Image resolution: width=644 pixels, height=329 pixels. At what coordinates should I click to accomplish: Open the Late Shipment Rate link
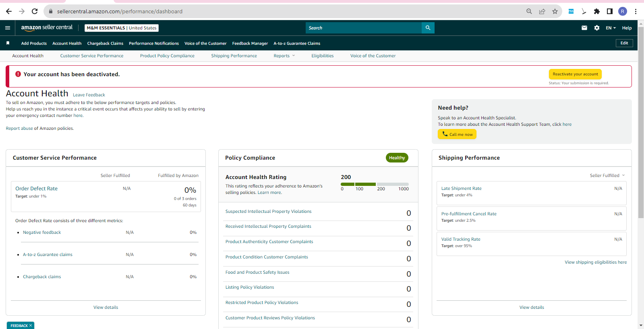pos(461,189)
